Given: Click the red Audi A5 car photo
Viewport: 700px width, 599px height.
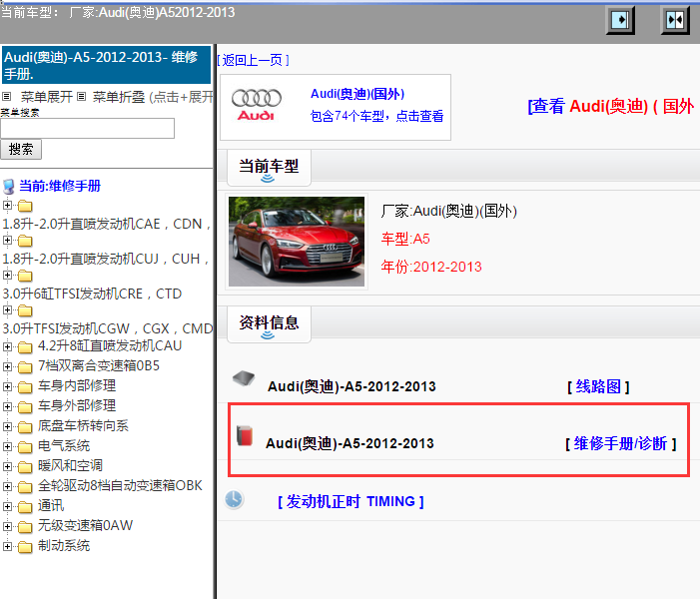Looking at the screenshot, I should tap(297, 242).
